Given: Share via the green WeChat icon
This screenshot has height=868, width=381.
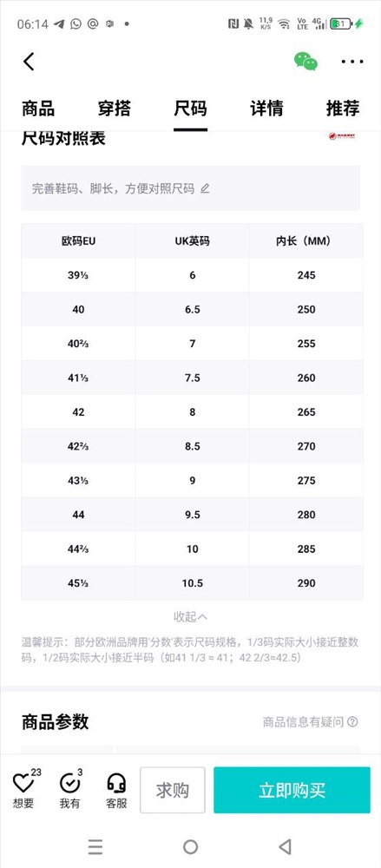Looking at the screenshot, I should click(305, 62).
